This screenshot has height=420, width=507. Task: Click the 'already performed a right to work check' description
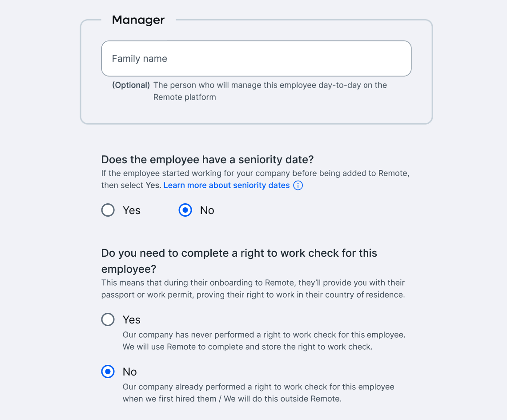pyautogui.click(x=258, y=393)
